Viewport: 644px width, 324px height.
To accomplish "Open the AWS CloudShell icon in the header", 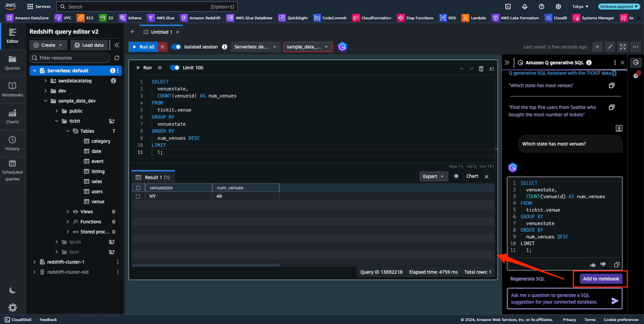I will (x=508, y=6).
